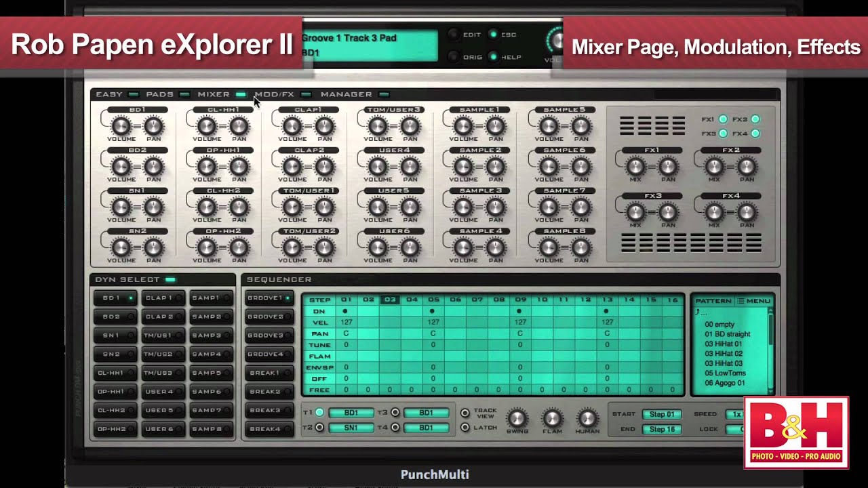Screen dimensions: 868x488
Task: Enable the LATCH radio button
Action: pyautogui.click(x=465, y=427)
